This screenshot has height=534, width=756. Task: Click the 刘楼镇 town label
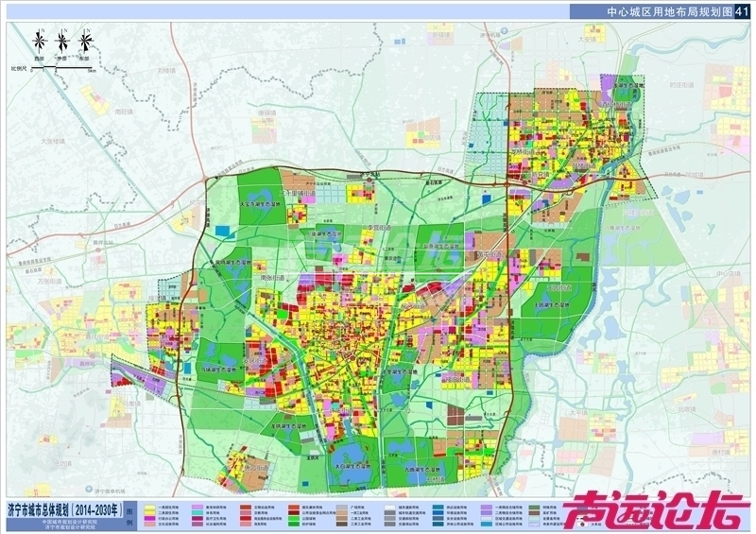(167, 71)
